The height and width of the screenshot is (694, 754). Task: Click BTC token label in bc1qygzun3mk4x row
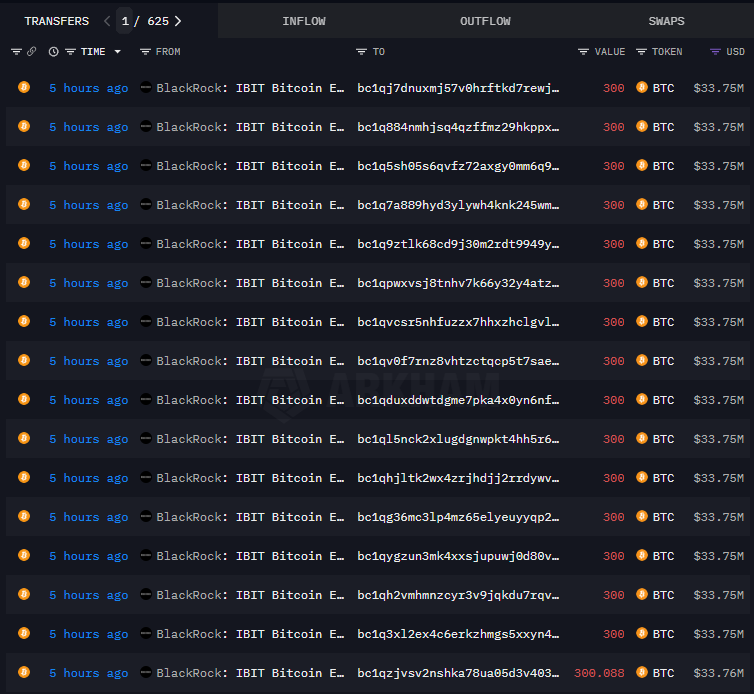(663, 555)
